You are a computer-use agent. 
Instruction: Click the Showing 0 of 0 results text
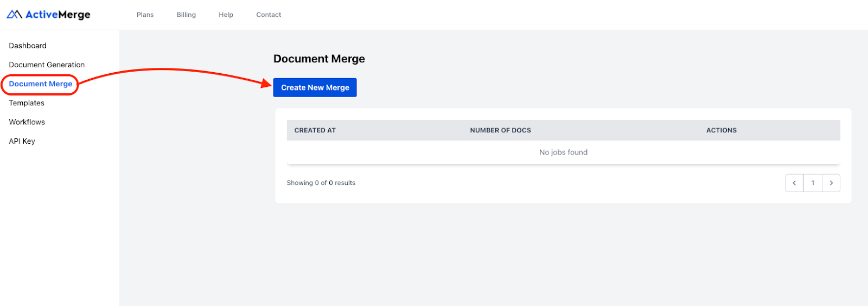[321, 183]
